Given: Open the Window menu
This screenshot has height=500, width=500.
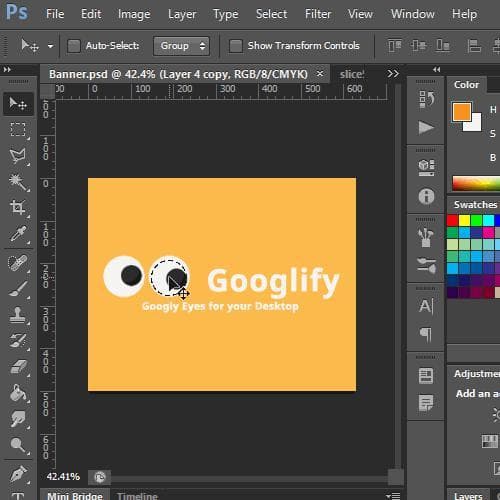Looking at the screenshot, I should (x=413, y=14).
